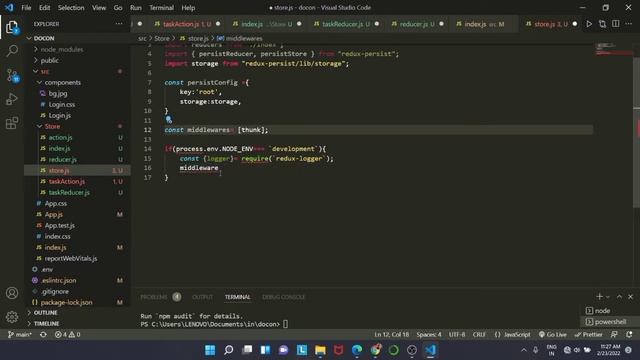
Task: Open the Manage settings gear
Action: (12, 316)
